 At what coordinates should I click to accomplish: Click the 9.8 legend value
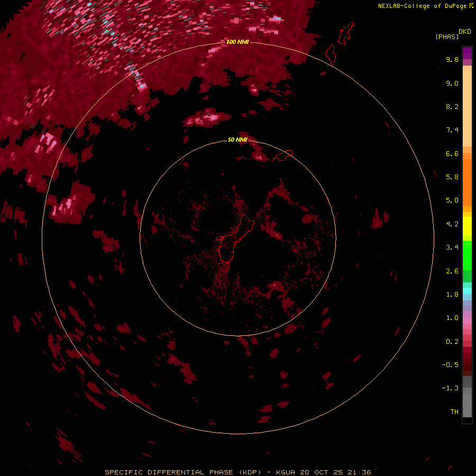[x=452, y=59]
